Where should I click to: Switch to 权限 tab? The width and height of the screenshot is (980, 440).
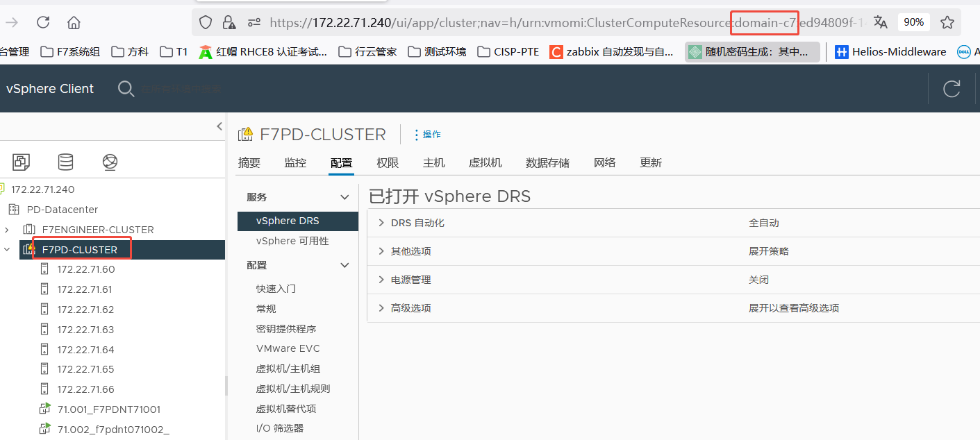[x=388, y=163]
